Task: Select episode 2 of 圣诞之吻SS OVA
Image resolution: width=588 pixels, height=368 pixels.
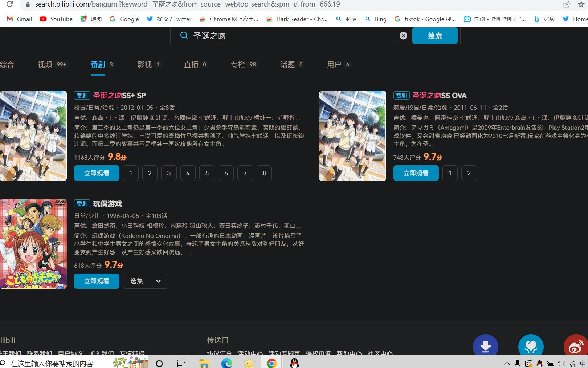Action: point(469,173)
